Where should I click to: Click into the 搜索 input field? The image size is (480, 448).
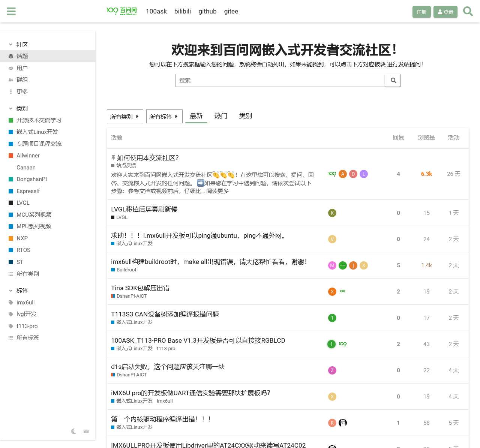pyautogui.click(x=280, y=81)
